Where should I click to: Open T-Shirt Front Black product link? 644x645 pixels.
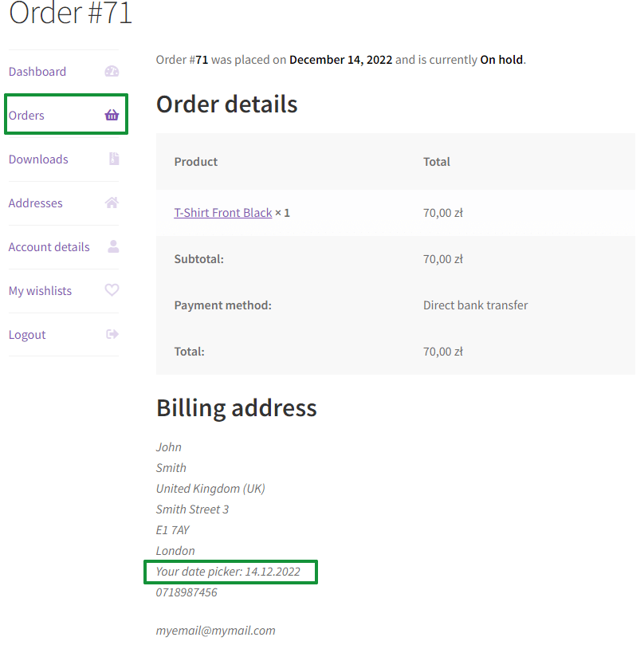tap(223, 213)
